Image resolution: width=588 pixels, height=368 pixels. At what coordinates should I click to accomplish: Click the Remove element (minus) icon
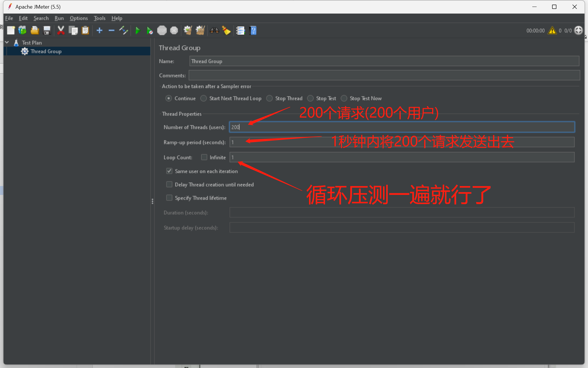(111, 30)
